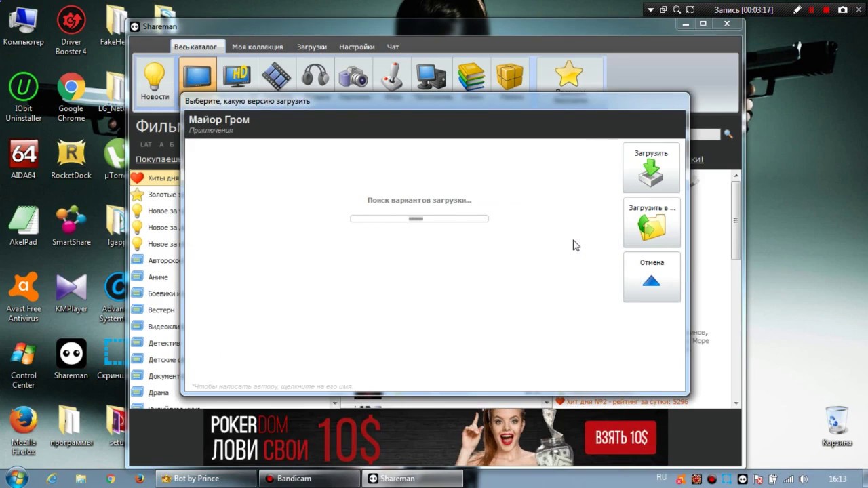868x488 pixels.
Task: Select the TV screen category icon
Action: [x=197, y=76]
